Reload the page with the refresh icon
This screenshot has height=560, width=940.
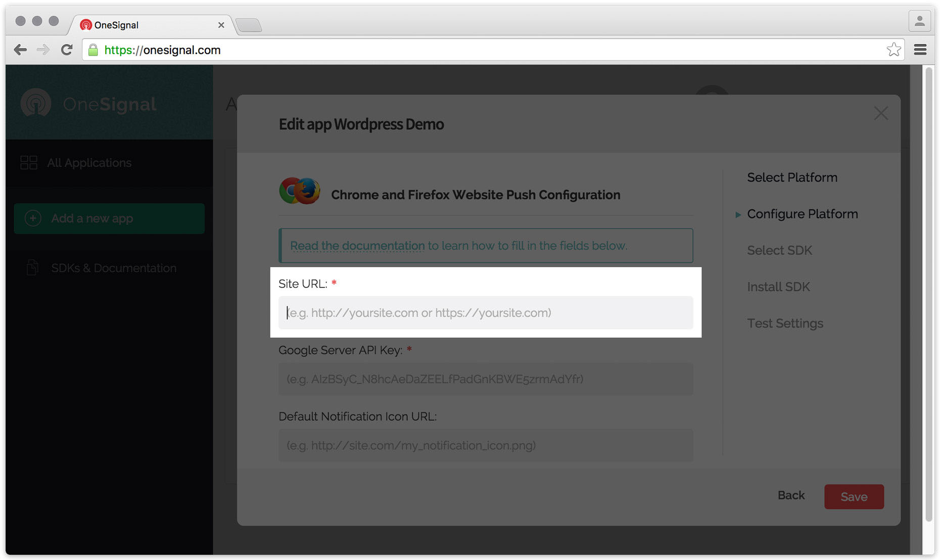tap(67, 49)
